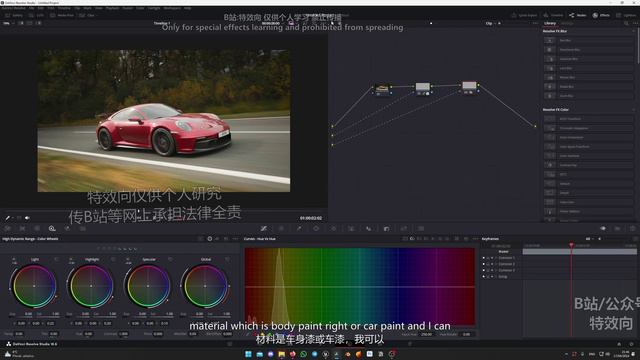
Task: Open the Workspace menu
Action: pos(172,8)
